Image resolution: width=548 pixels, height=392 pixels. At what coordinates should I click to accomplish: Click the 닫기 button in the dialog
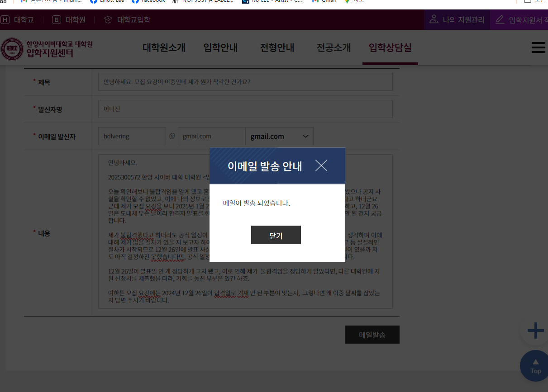click(x=276, y=235)
